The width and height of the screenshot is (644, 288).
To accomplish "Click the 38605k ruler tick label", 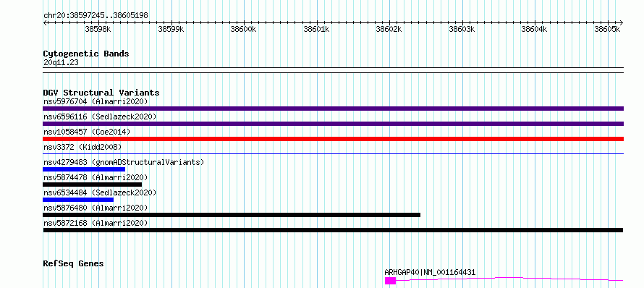I will 607,29.
